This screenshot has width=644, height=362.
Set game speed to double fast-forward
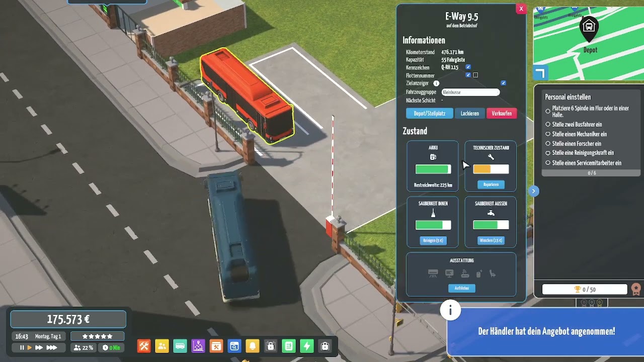point(39,347)
